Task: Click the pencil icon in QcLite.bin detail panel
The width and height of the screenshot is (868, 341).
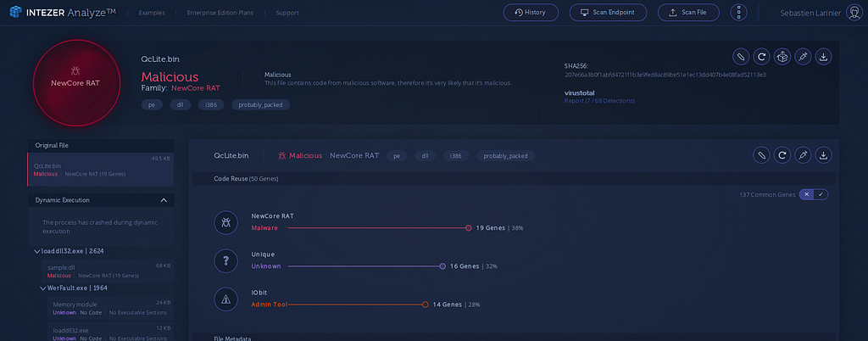Action: [x=761, y=155]
